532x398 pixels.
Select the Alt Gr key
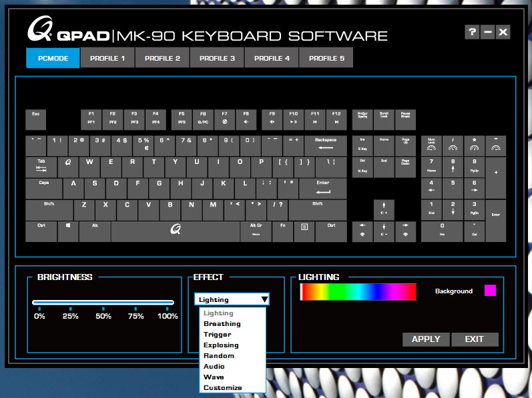[x=256, y=231]
